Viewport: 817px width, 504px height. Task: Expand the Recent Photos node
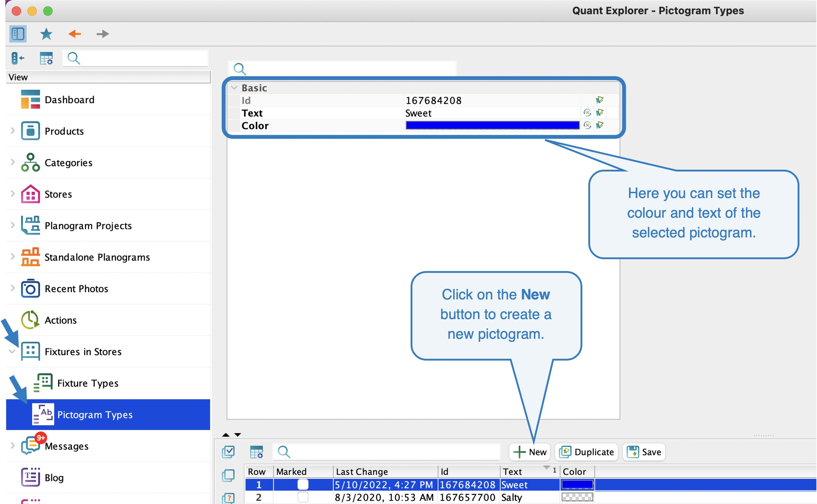coord(13,288)
